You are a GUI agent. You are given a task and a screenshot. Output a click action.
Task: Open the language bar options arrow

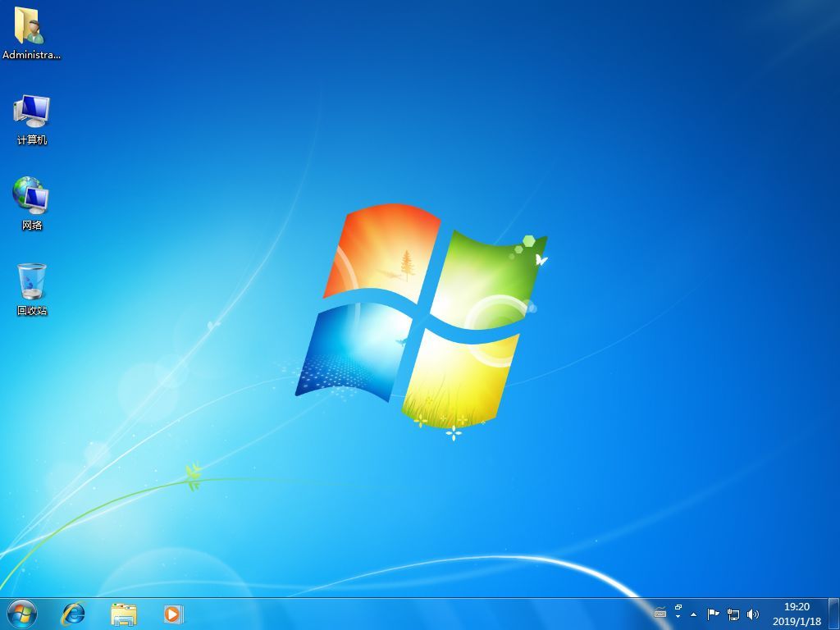pos(678,617)
